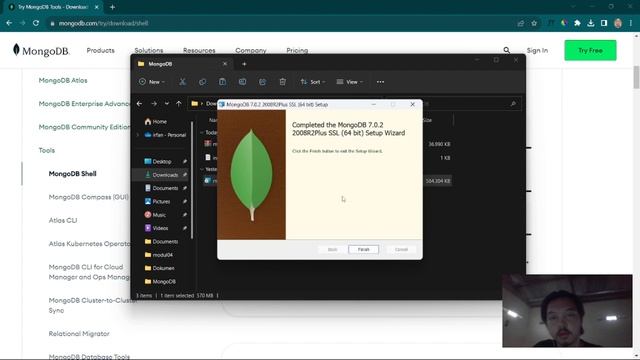Add new tab in File Explorer

click(x=244, y=64)
